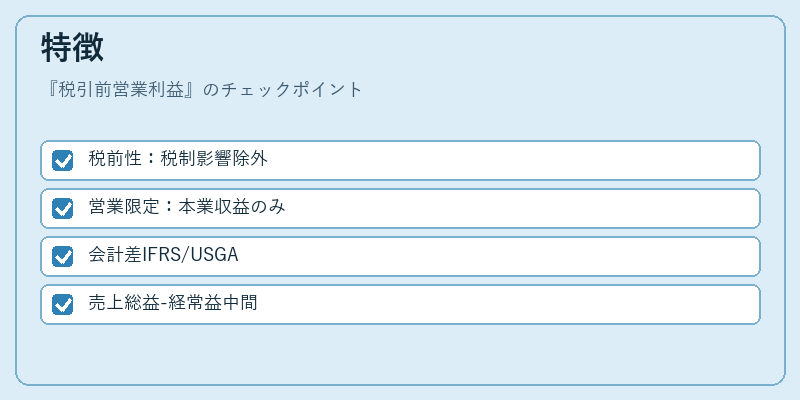This screenshot has height=400, width=800.
Task: Click the blue checkmark icon beside 会計差IFRS/USGA
Action: [x=62, y=257]
